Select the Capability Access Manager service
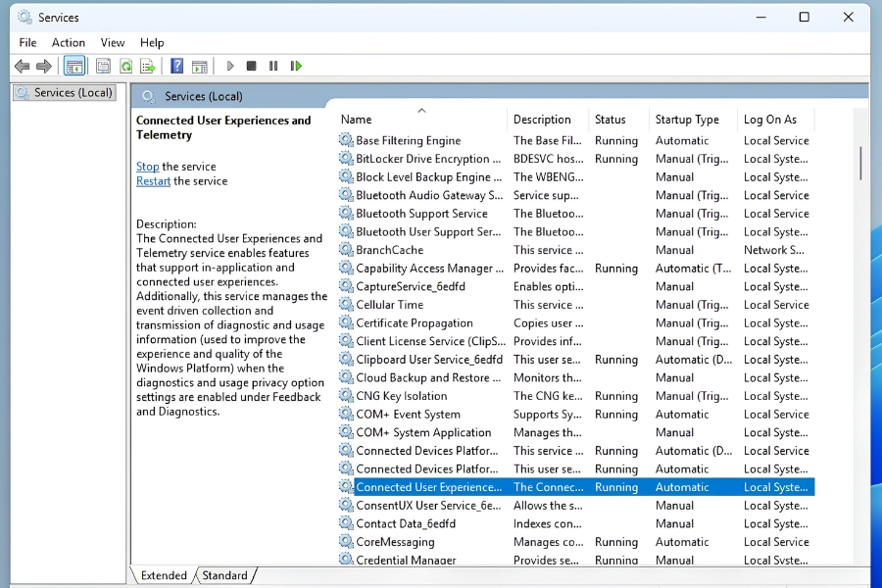The height and width of the screenshot is (588, 882). (576, 269)
